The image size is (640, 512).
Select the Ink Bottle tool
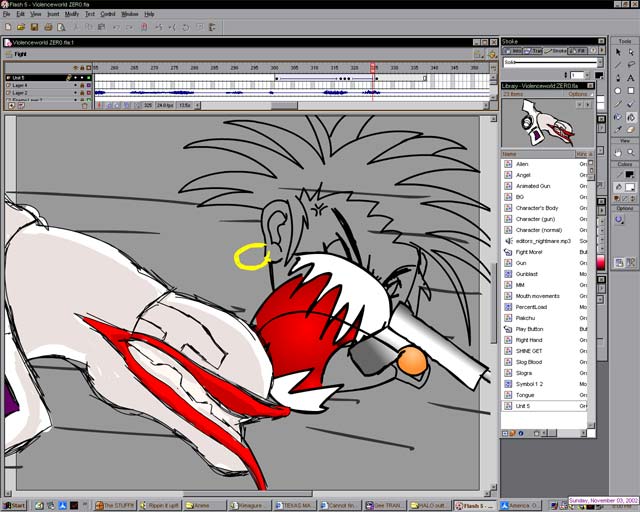(x=618, y=117)
